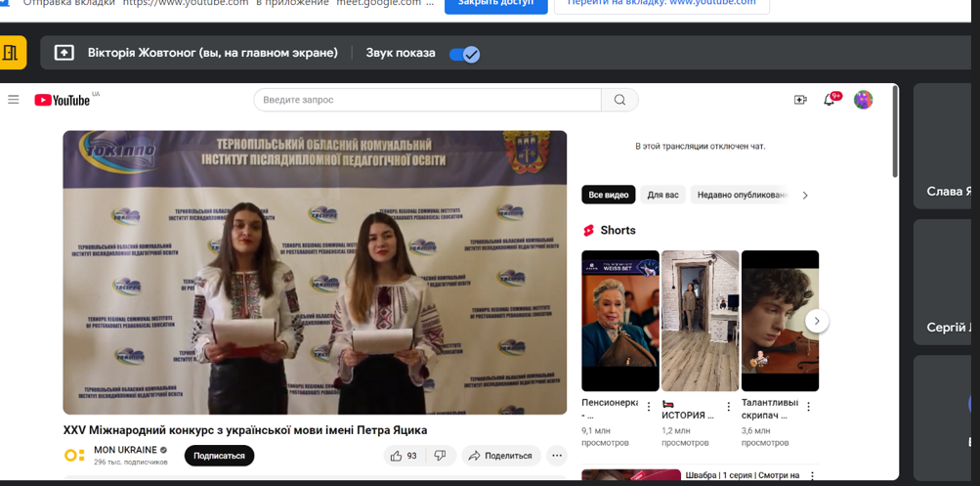
Task: Click the Закрыть доступ button
Action: click(x=495, y=3)
